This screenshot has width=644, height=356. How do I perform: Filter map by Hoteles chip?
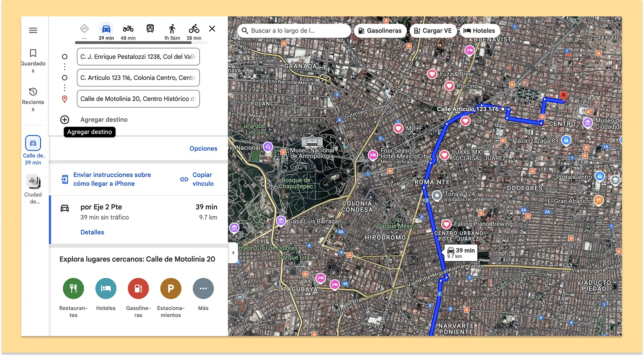(x=479, y=30)
